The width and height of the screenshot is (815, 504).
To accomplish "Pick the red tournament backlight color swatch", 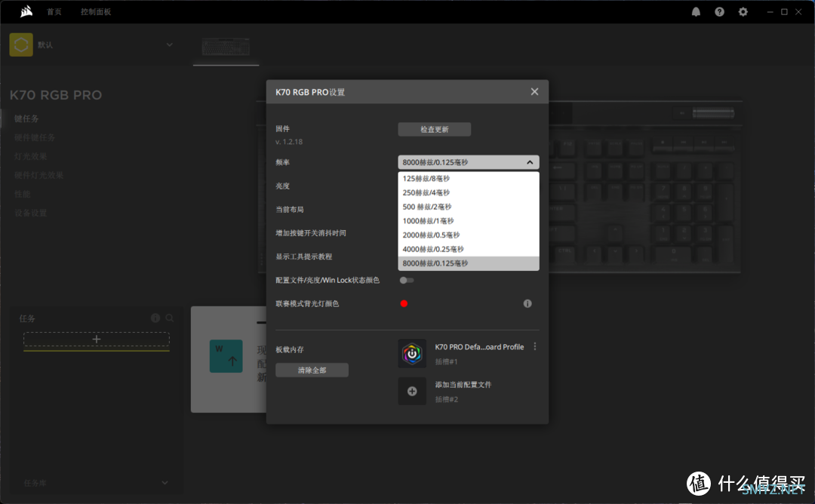I will (404, 303).
